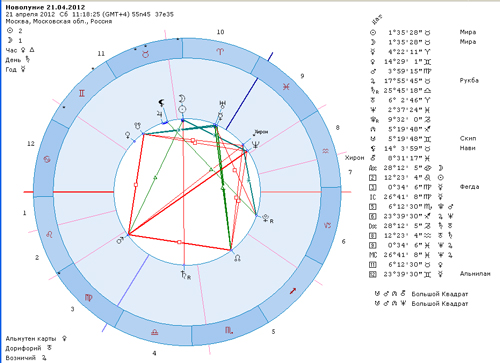This screenshot has height=363, width=500.
Task: Click the MC row 26°41' 8" in table
Action: coord(410,255)
